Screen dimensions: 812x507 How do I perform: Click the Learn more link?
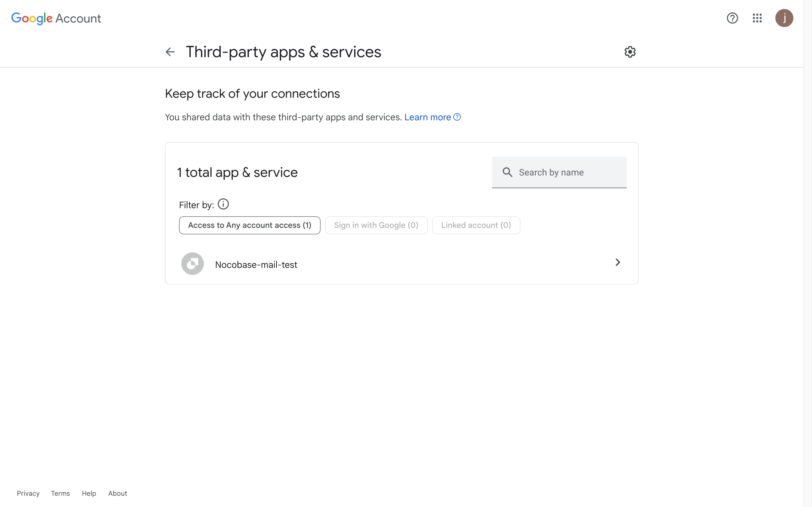click(x=427, y=117)
